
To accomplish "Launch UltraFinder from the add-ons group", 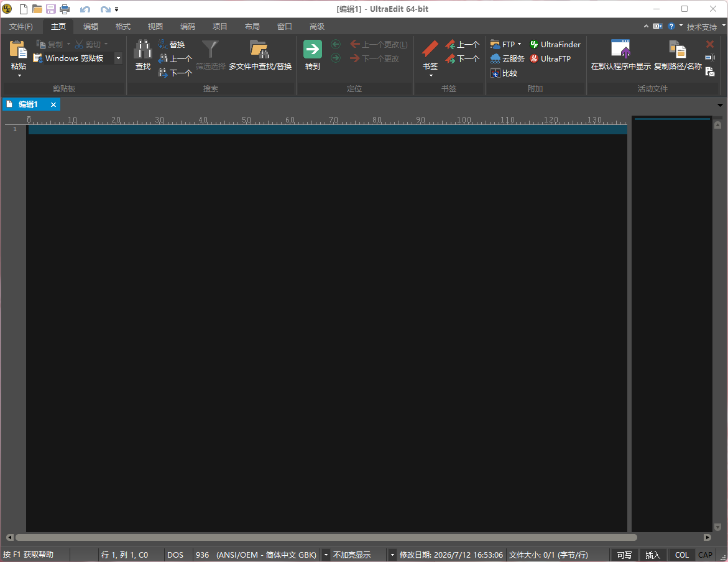I will [555, 44].
